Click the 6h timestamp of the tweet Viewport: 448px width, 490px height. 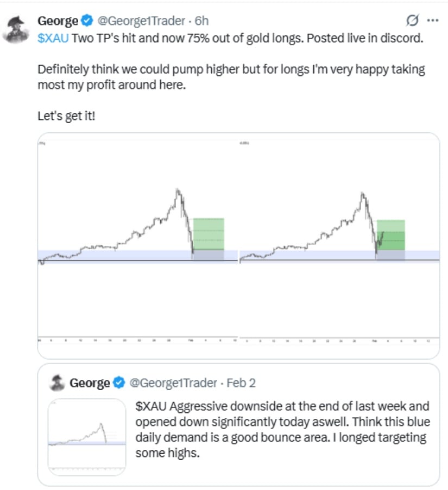[x=201, y=21]
